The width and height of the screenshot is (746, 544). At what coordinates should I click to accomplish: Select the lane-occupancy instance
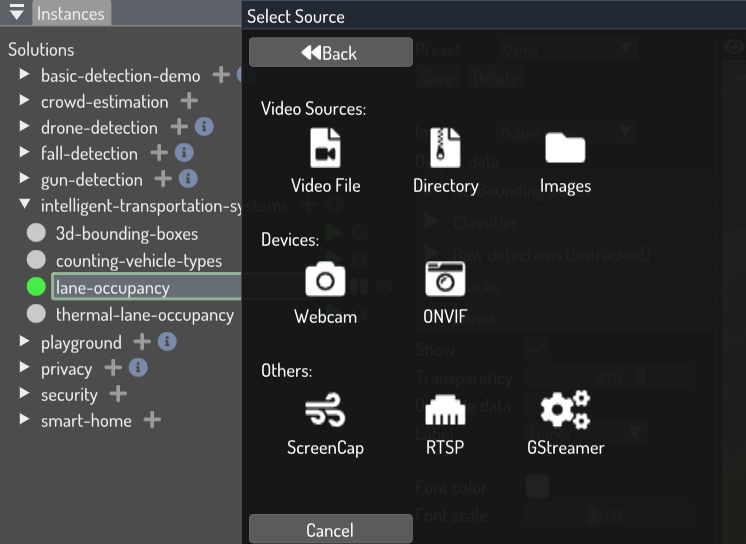tap(147, 287)
